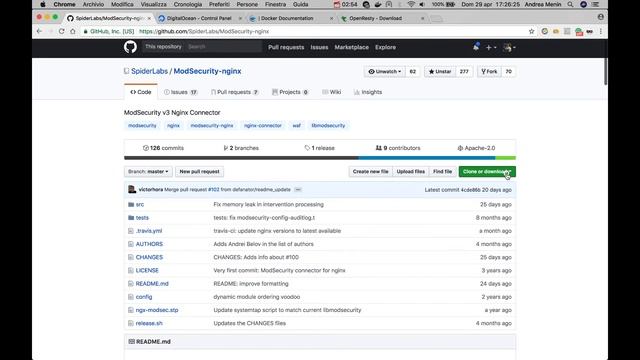
Task: Select the nginx-connector topic tag
Action: point(263,126)
